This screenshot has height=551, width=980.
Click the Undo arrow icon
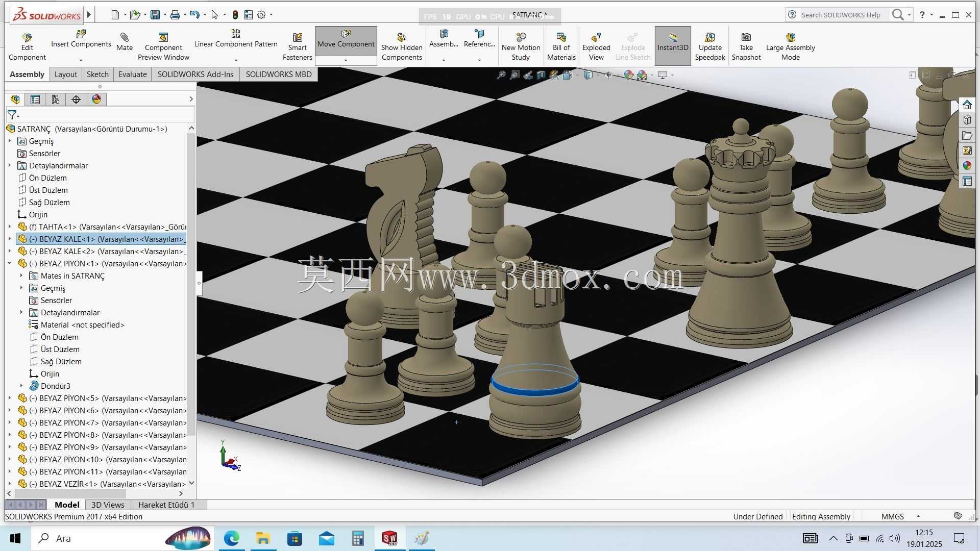(x=194, y=15)
